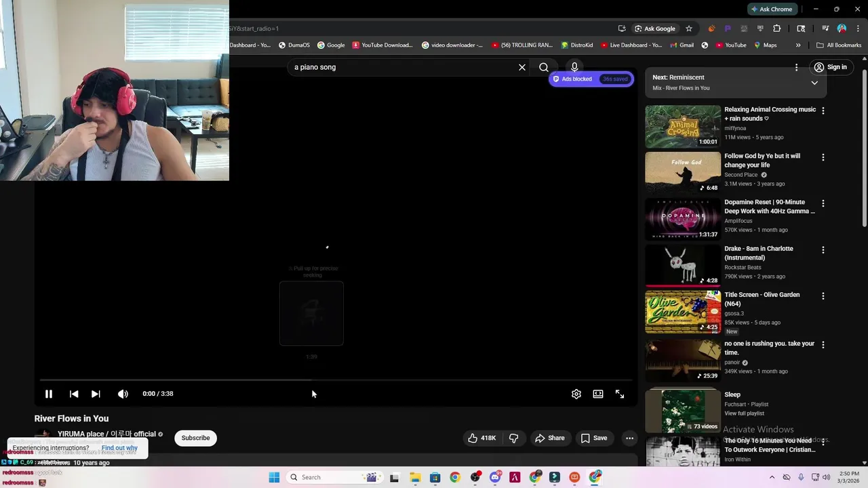
Task: Open the Animal Crossing video thumbnail
Action: (683, 126)
